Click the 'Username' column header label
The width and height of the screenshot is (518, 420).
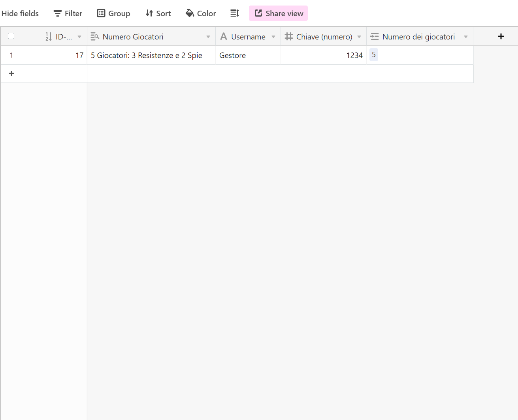tap(248, 37)
